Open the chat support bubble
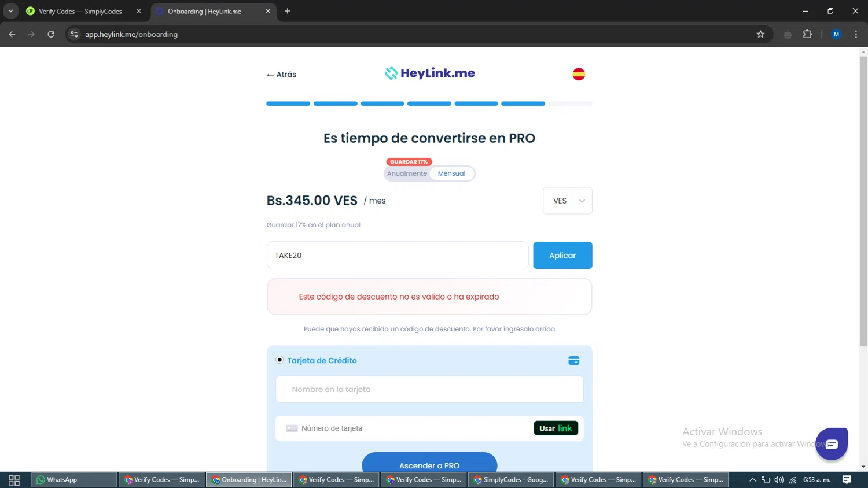The width and height of the screenshot is (868, 488). (832, 444)
